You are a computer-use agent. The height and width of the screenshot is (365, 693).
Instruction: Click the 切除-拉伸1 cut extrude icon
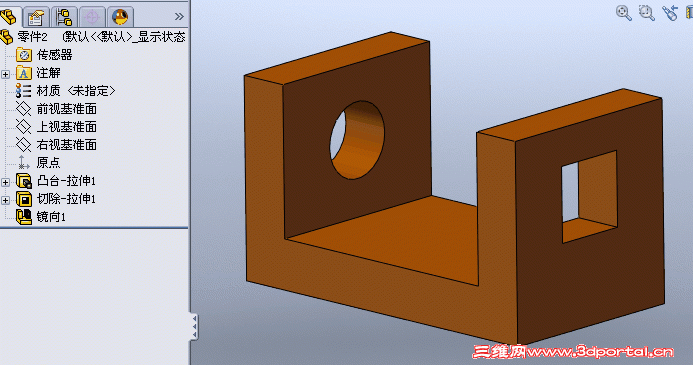[x=24, y=199]
